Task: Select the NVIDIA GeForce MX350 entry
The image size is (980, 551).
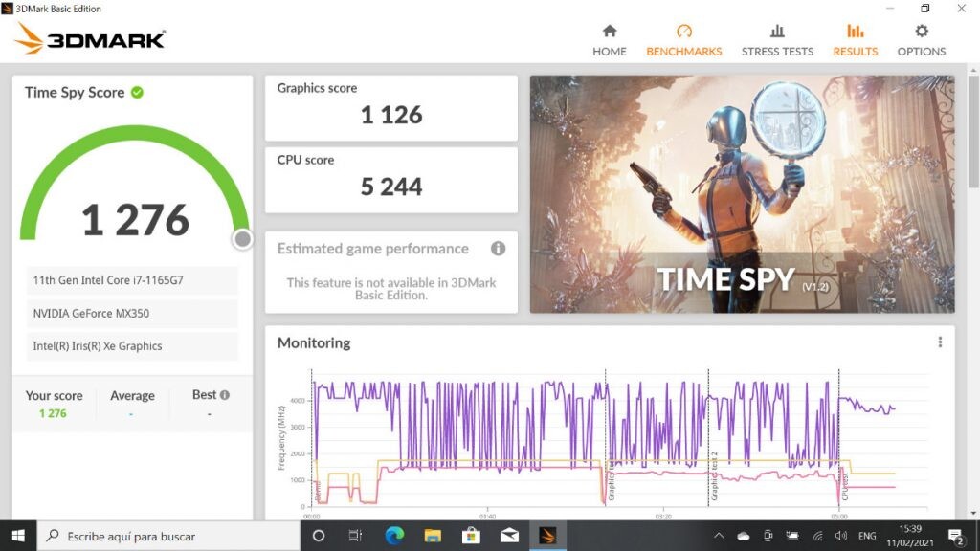Action: (132, 313)
